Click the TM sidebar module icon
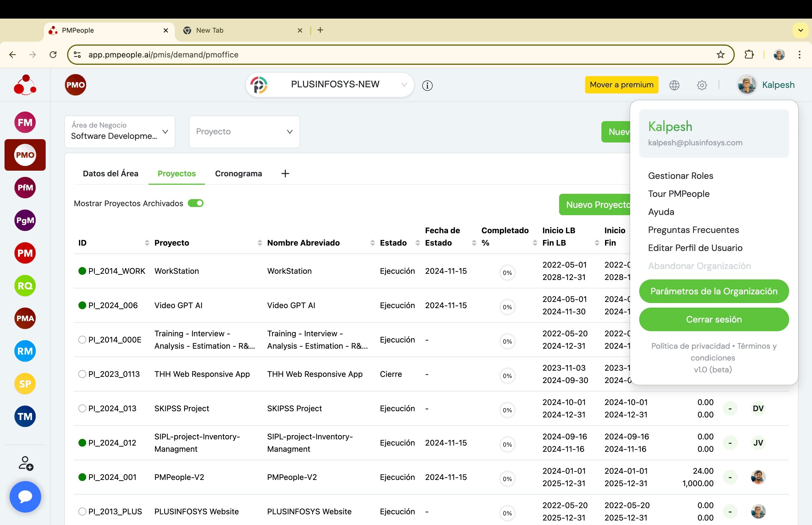812x525 pixels. click(x=25, y=416)
